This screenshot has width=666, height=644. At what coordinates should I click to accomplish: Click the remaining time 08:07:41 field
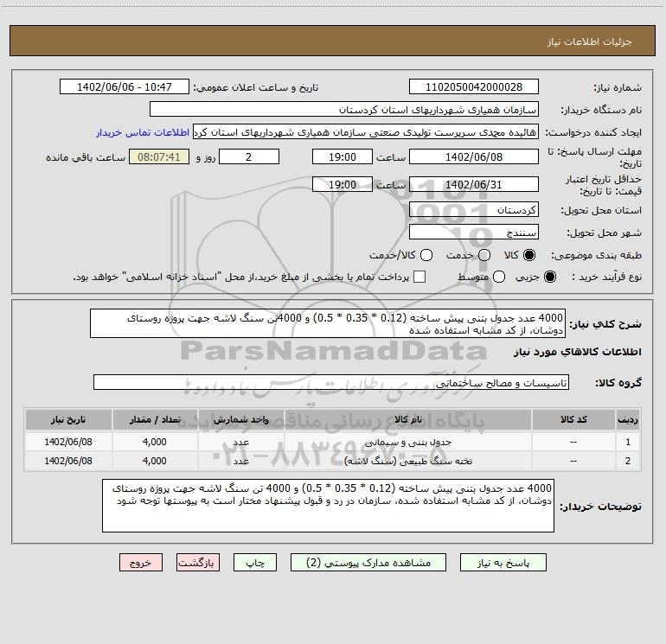[159, 156]
